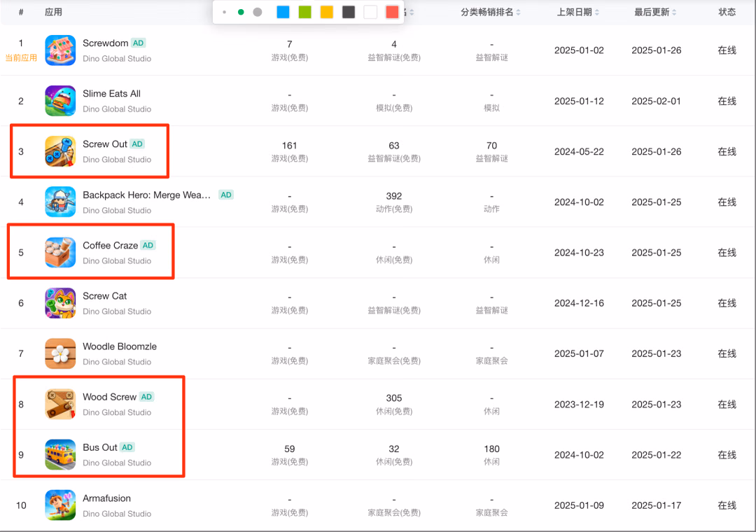Click 在线 status in the Armafusion row
The height and width of the screenshot is (532, 756).
point(727,505)
